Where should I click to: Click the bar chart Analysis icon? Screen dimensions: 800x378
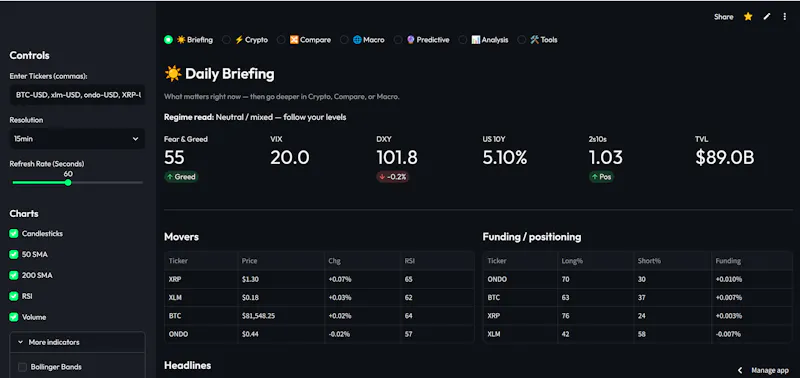click(476, 40)
